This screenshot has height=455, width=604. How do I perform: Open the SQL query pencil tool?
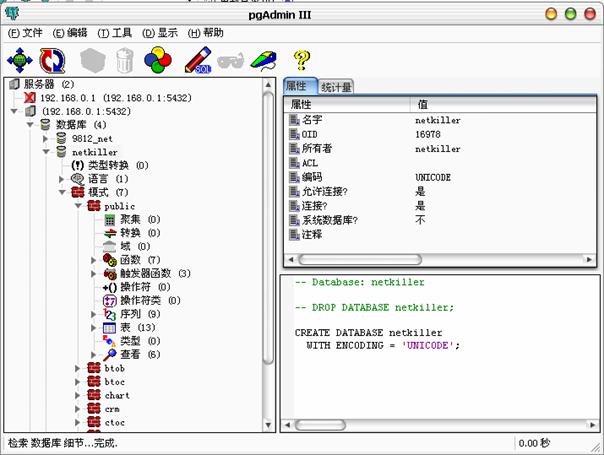(x=198, y=60)
